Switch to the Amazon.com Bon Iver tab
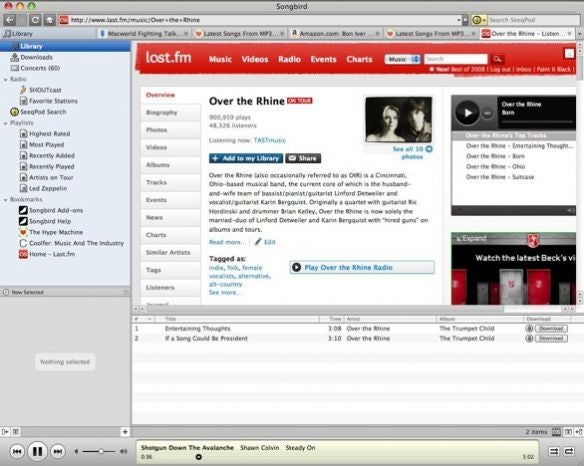Viewport: 584px width, 466px height. [335, 34]
